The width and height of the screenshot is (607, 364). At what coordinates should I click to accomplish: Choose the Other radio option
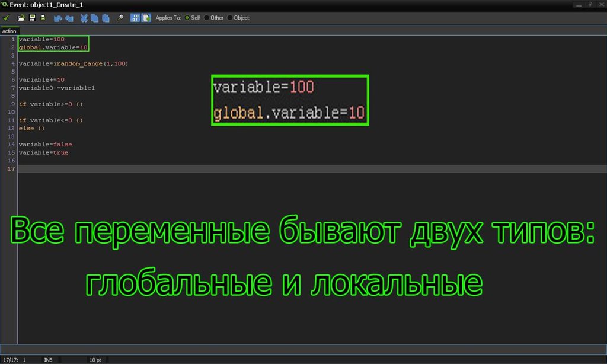(x=207, y=18)
